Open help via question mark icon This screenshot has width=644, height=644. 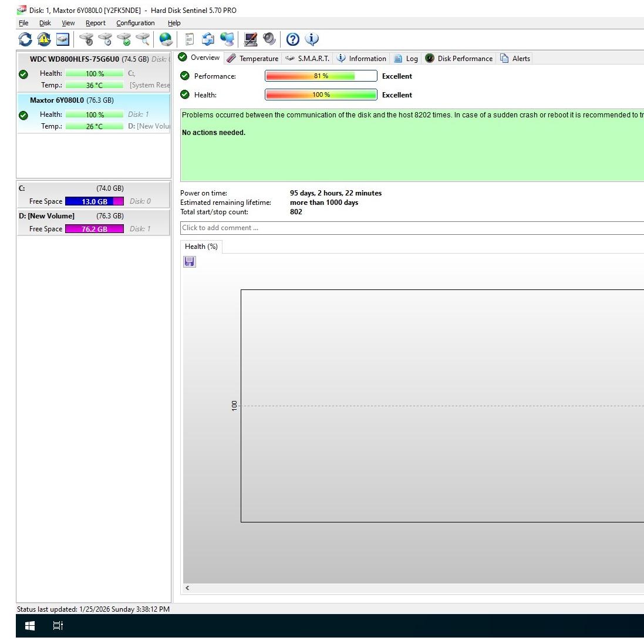(x=292, y=39)
